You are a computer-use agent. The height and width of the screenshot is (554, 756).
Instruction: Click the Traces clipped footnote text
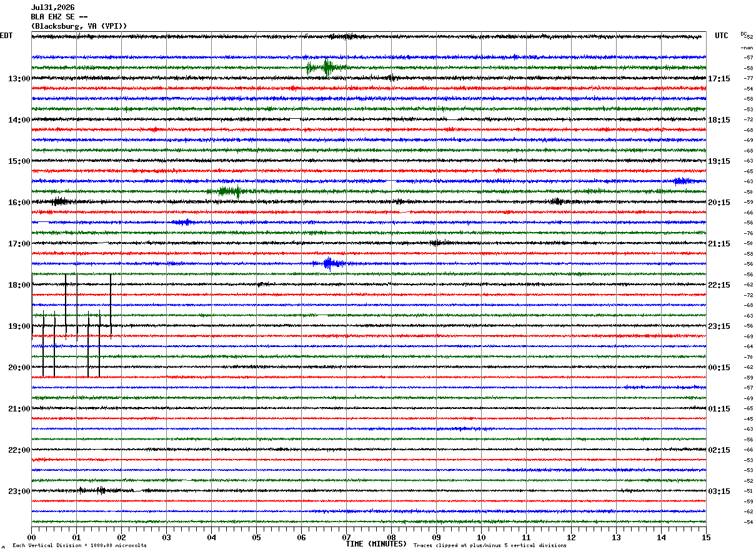(490, 545)
